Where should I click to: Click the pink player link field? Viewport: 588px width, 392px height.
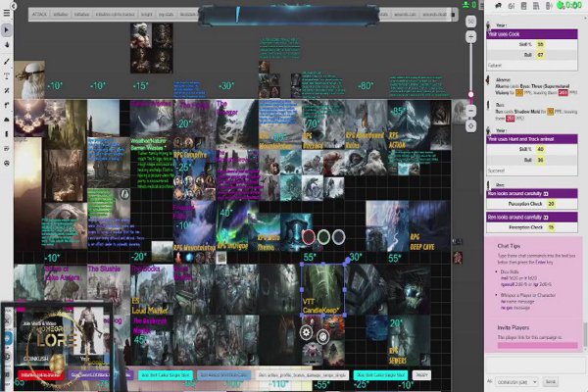tap(537, 346)
